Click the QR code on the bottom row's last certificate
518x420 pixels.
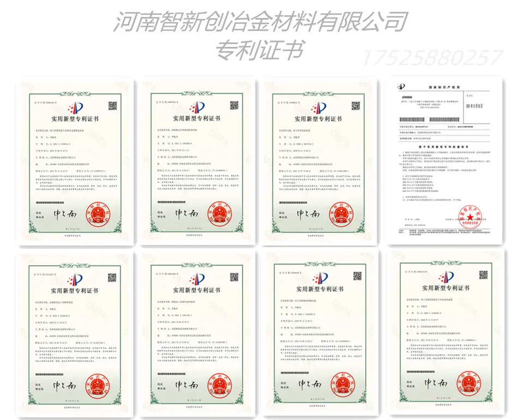(483, 275)
